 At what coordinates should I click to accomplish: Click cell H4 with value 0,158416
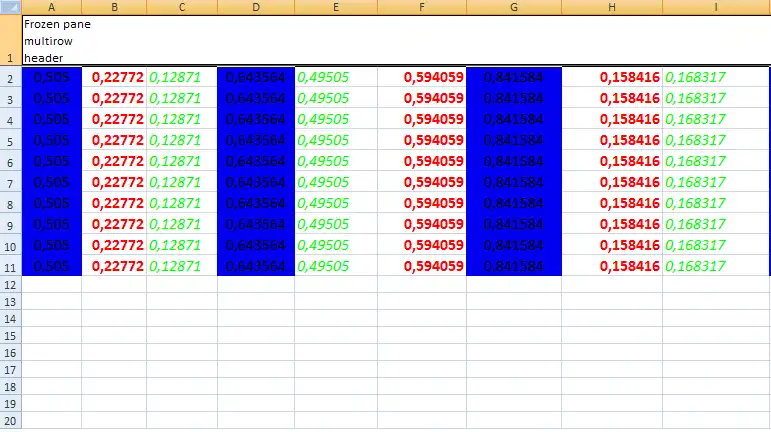612,119
